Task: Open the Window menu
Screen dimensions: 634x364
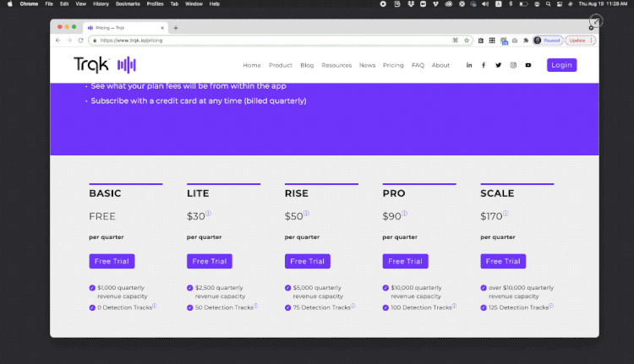Action: click(194, 4)
